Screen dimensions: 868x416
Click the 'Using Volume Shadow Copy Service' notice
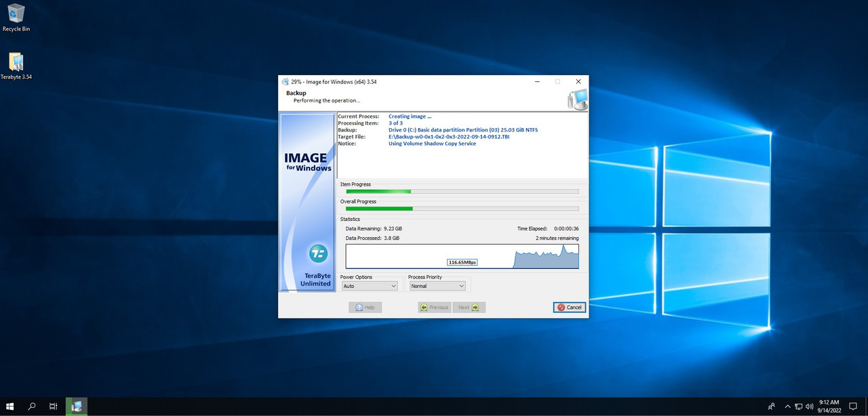pos(433,144)
